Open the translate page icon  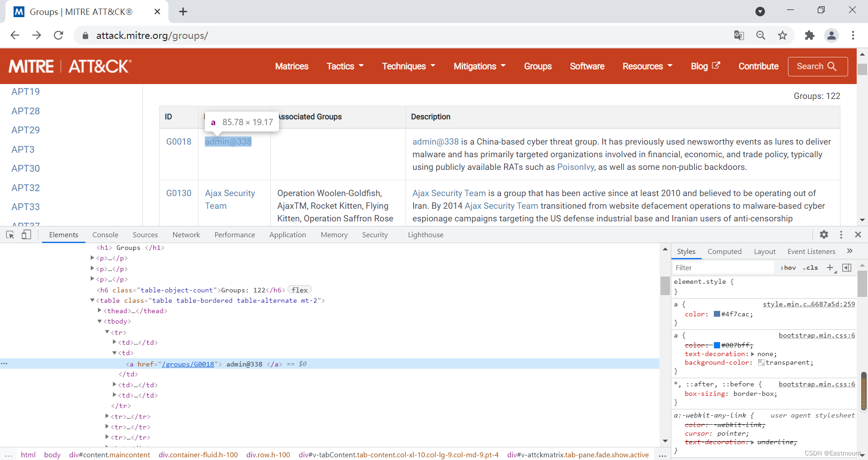[x=739, y=35]
